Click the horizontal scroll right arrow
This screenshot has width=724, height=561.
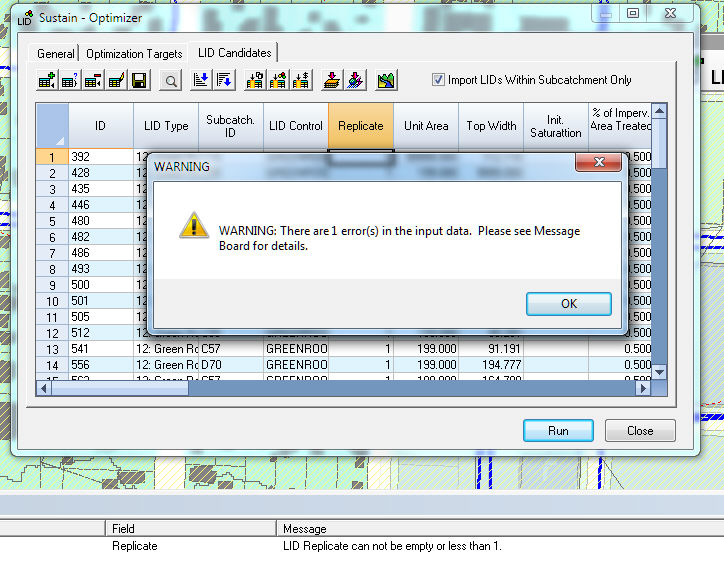point(643,389)
